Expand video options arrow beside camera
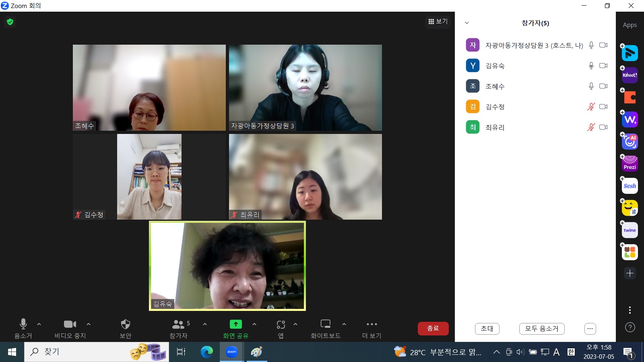The image size is (644, 362). (89, 324)
